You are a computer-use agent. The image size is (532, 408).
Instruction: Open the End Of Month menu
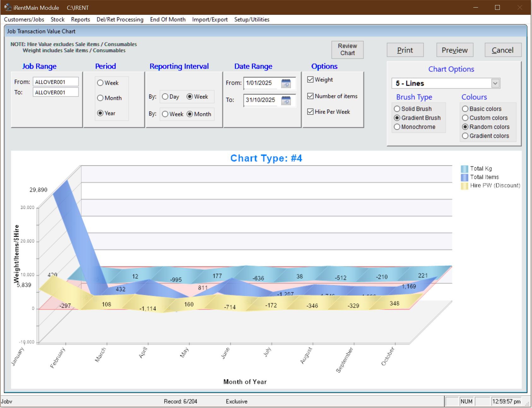tap(168, 20)
